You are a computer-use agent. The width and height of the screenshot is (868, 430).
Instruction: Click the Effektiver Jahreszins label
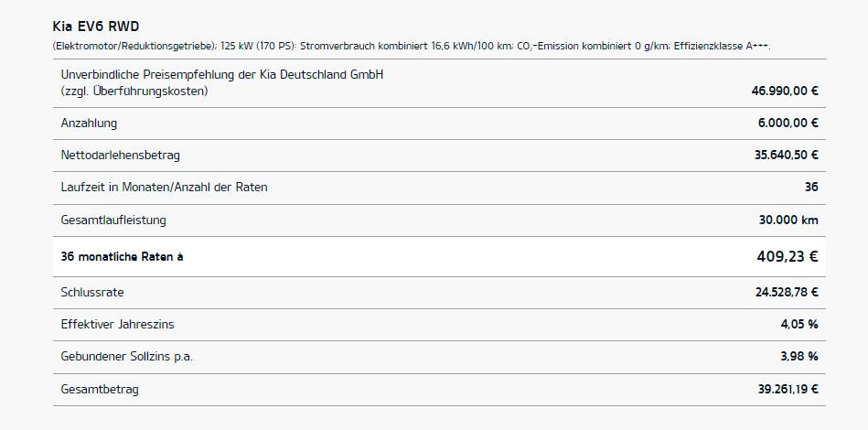(x=117, y=324)
